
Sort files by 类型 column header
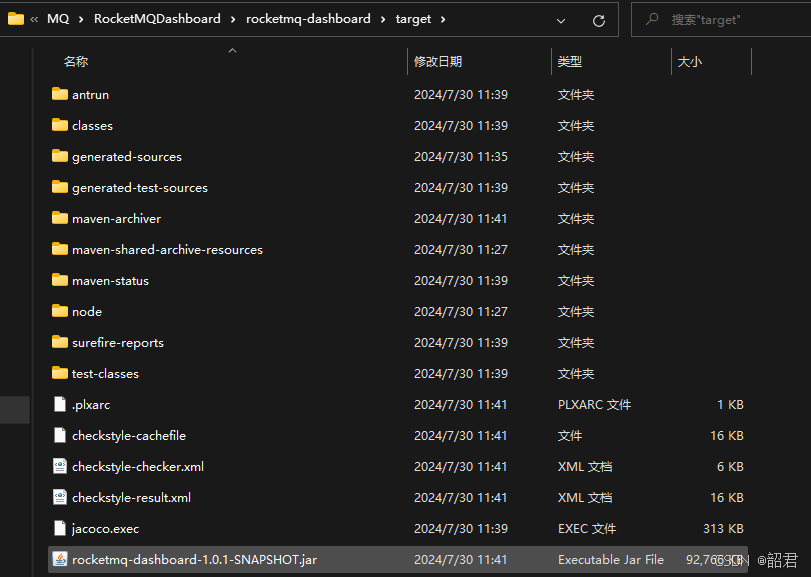[570, 62]
